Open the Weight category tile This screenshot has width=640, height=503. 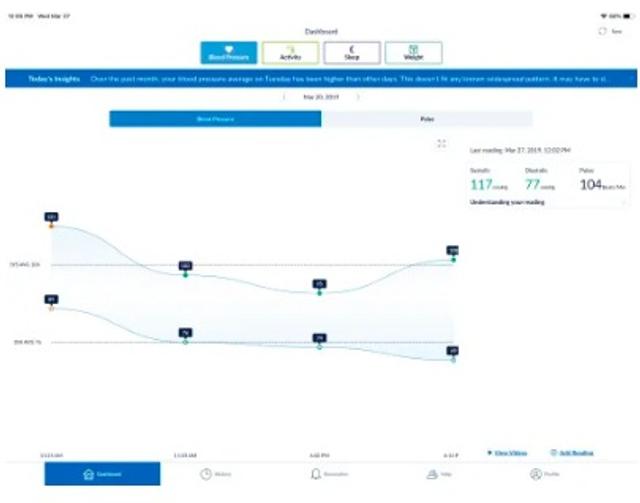(x=413, y=53)
